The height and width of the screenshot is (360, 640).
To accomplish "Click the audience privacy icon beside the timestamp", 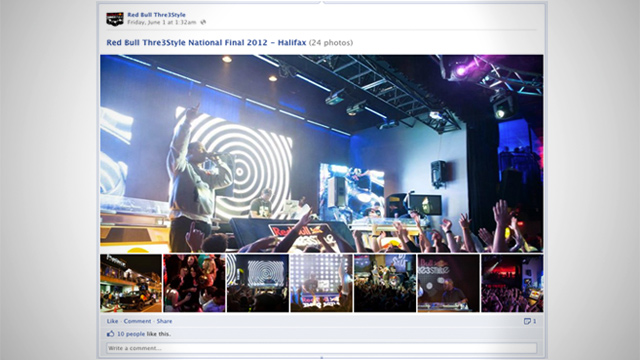I will coord(203,22).
